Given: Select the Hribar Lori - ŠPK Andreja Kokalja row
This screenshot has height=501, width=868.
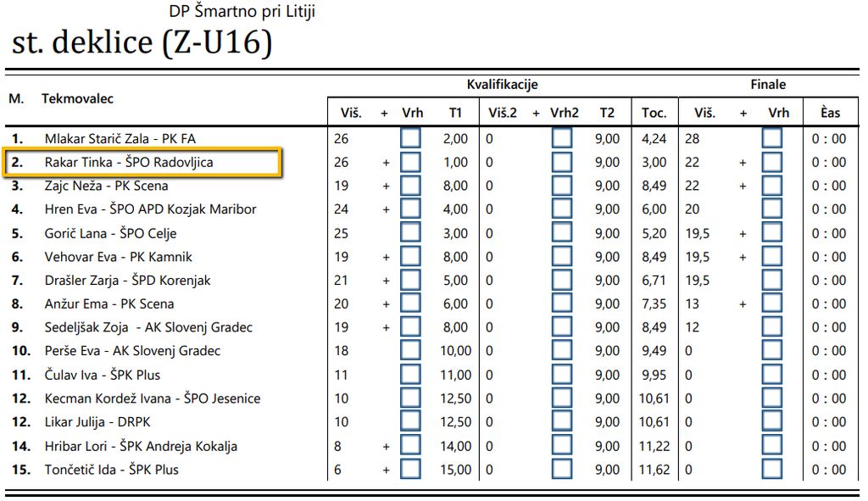Looking at the screenshot, I should tap(141, 446).
